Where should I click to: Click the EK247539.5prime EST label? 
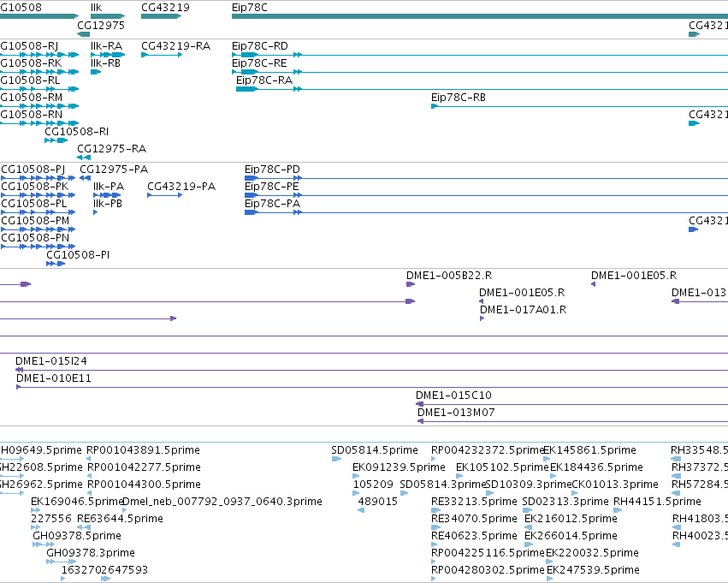(593, 570)
